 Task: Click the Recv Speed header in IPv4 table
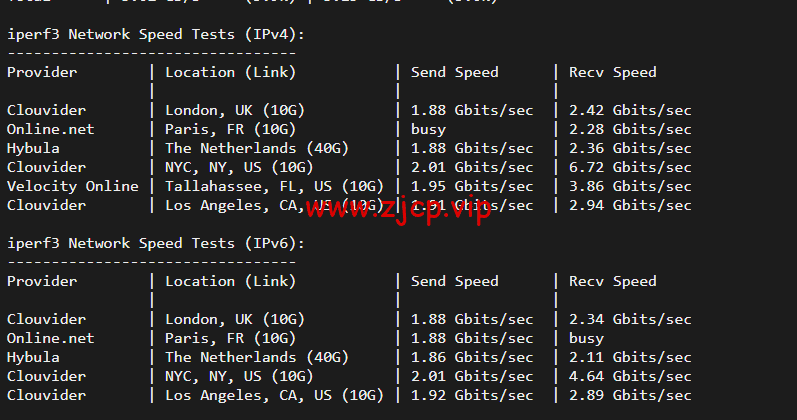(612, 72)
